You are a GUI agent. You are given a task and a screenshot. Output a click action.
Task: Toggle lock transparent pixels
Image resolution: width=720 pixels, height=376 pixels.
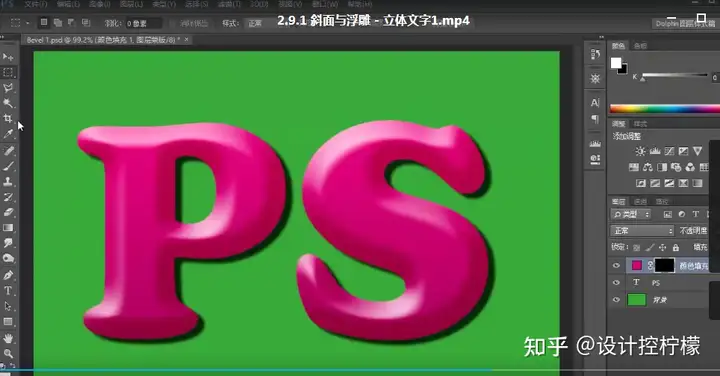(636, 247)
